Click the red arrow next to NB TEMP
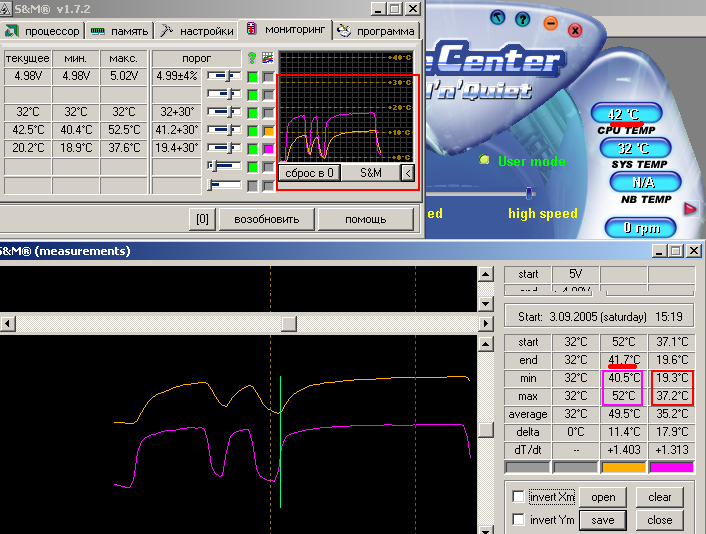The height and width of the screenshot is (534, 706). [689, 208]
